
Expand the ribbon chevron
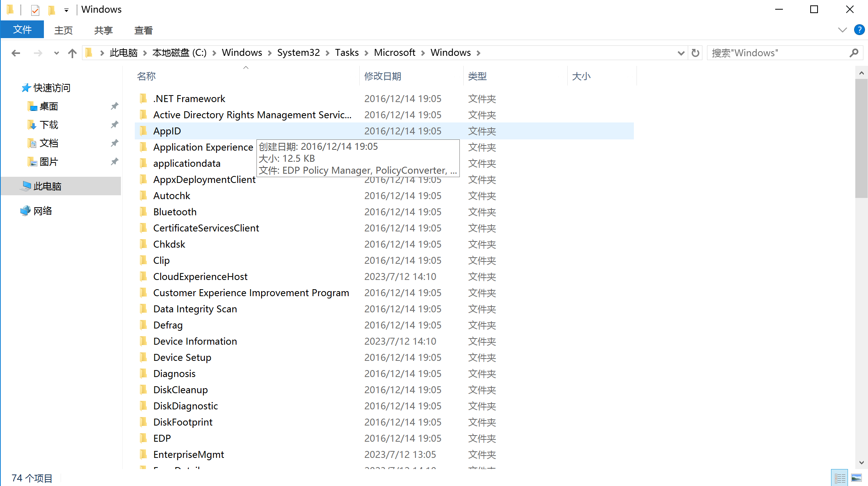842,30
